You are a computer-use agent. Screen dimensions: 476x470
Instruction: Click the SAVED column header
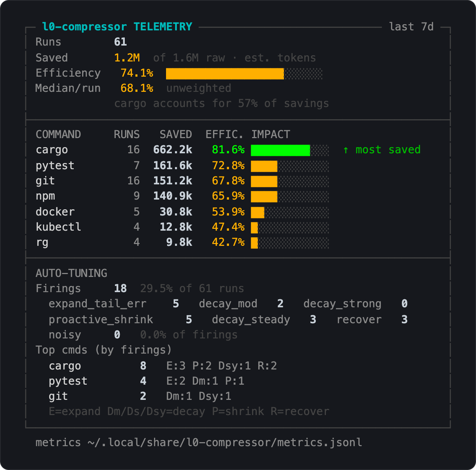(176, 134)
